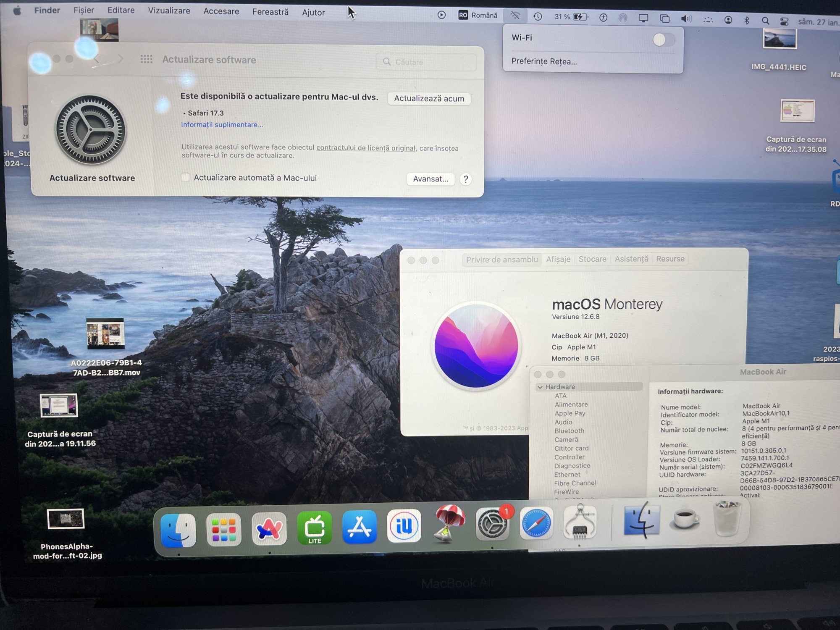
Task: Open the Editare menu
Action: [x=121, y=10]
